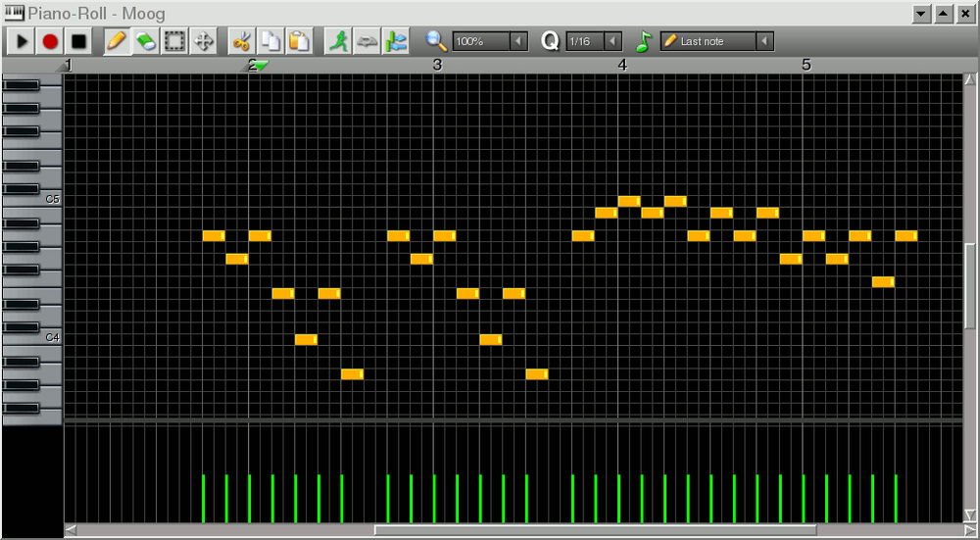The image size is (980, 540).
Task: Click the vertical scrollbar down arrow
Action: click(x=970, y=515)
